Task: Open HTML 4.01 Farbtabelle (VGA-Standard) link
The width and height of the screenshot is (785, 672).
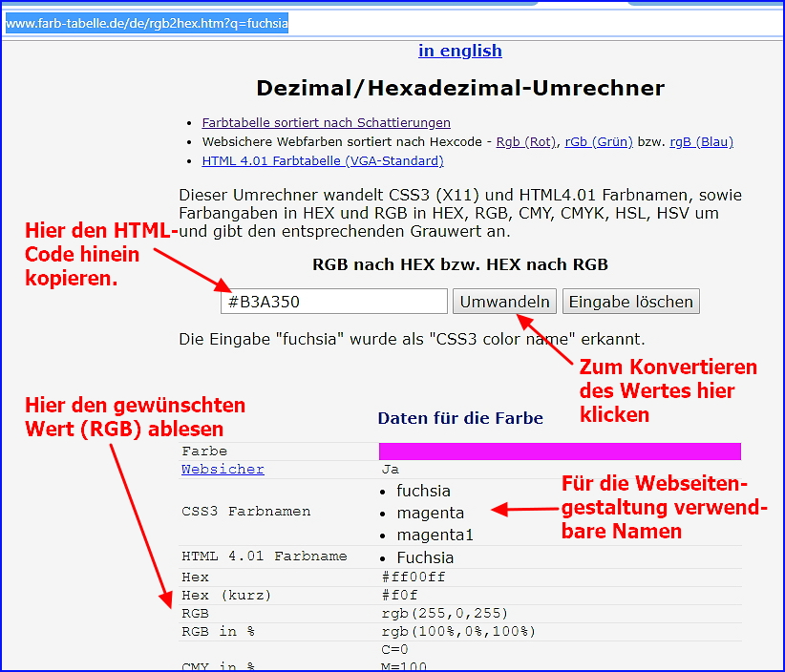Action: (323, 161)
